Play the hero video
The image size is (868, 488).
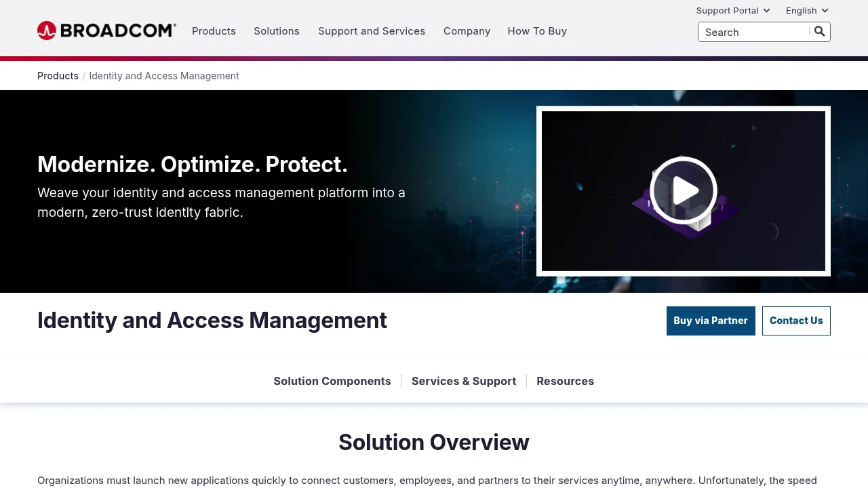click(x=684, y=190)
